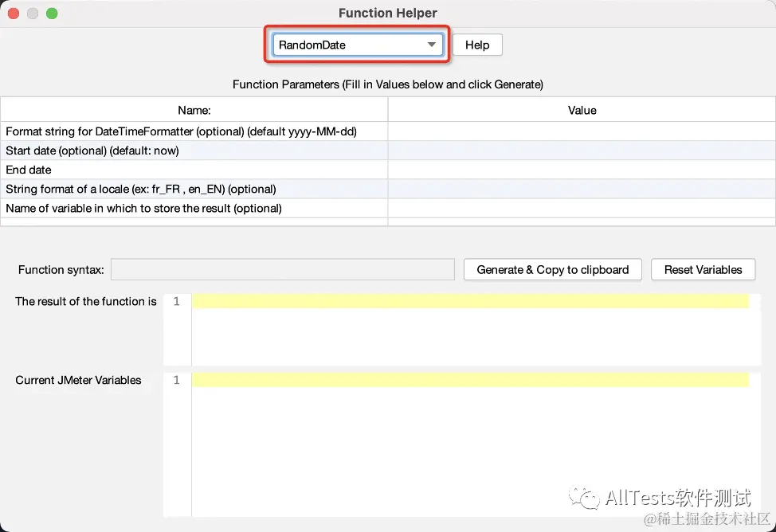
Task: Open the RandomDate function dropdown
Action: (x=357, y=45)
